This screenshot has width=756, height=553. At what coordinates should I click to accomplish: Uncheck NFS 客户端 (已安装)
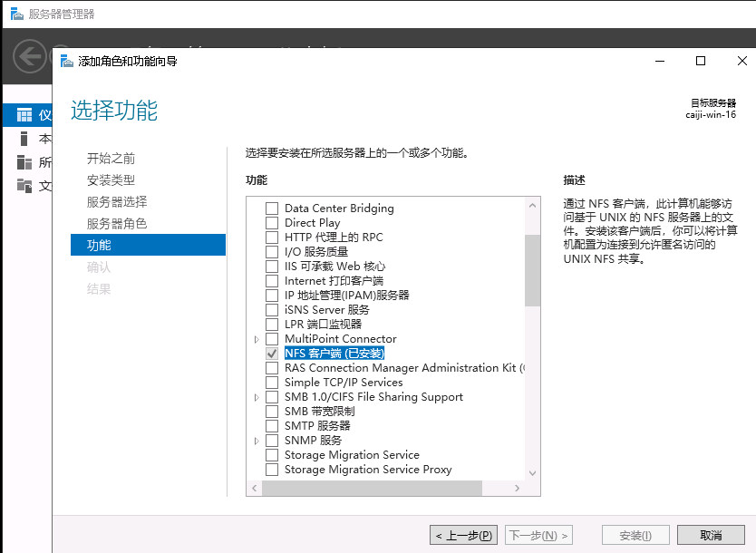coord(271,353)
